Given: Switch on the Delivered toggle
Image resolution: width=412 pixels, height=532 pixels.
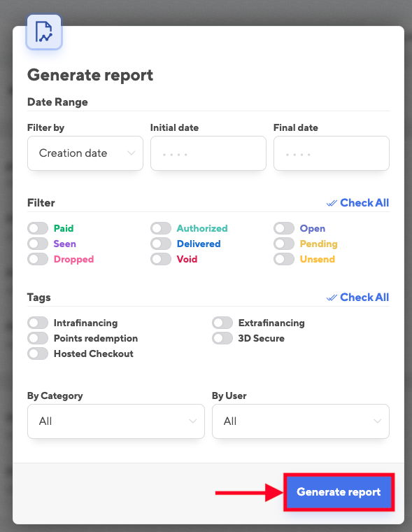Looking at the screenshot, I should click(x=161, y=244).
